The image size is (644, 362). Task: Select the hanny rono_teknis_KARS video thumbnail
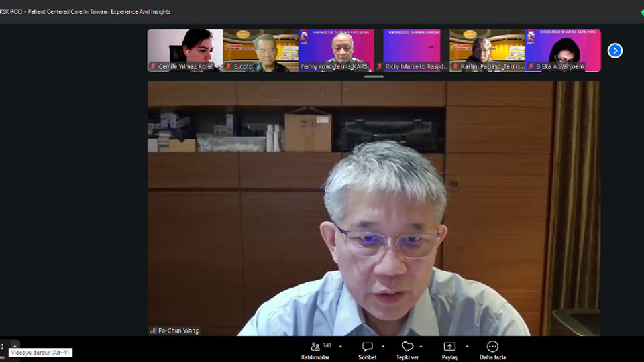(x=336, y=50)
